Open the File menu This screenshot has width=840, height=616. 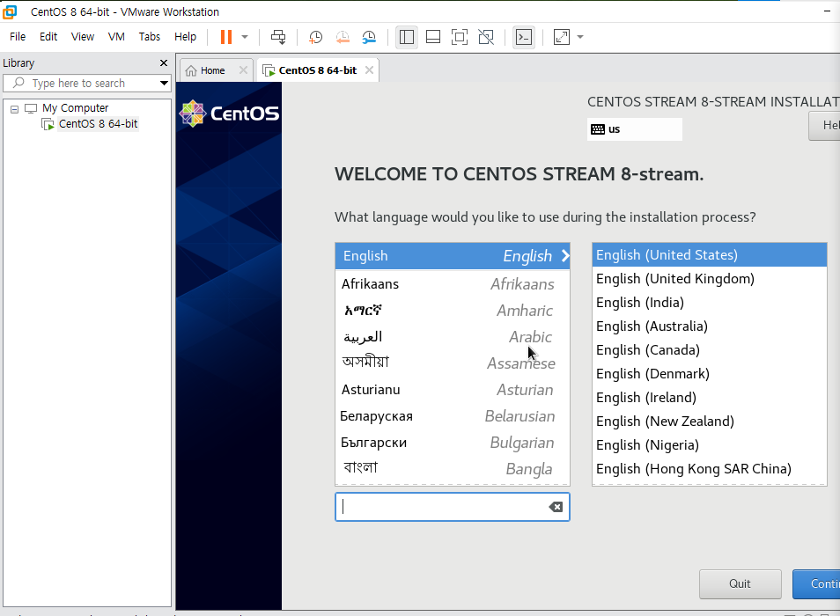coord(18,36)
